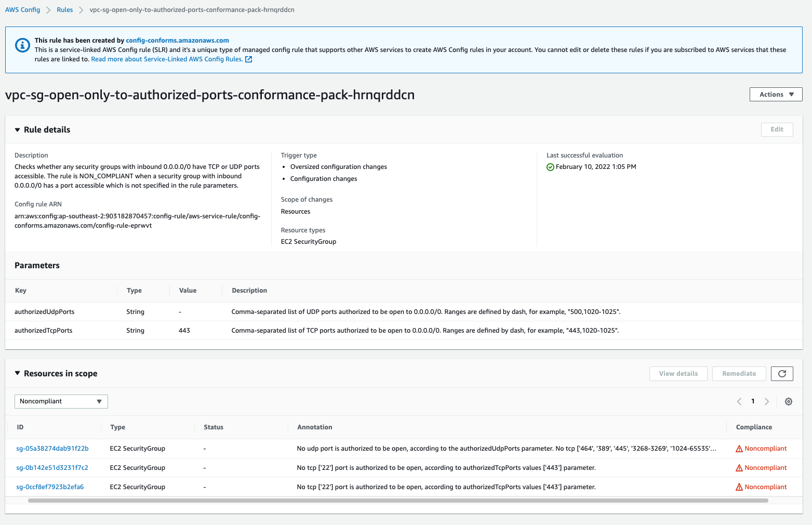
Task: Open the Noncompliant filter dropdown
Action: pyautogui.click(x=61, y=401)
